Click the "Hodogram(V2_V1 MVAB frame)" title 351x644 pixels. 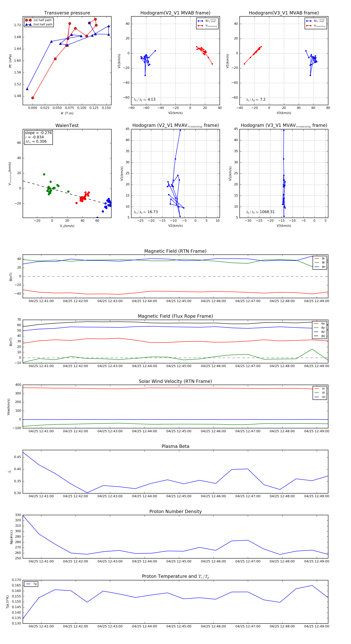click(175, 13)
